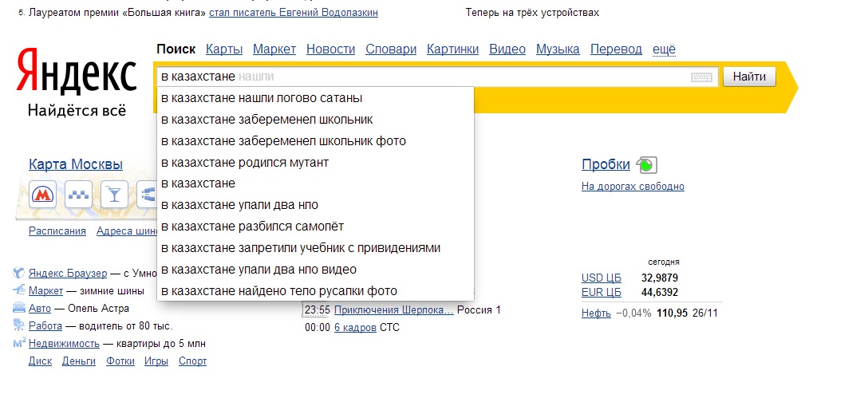Click the Яндекс.Браузер globe icon
The height and width of the screenshot is (410, 868).
(19, 274)
